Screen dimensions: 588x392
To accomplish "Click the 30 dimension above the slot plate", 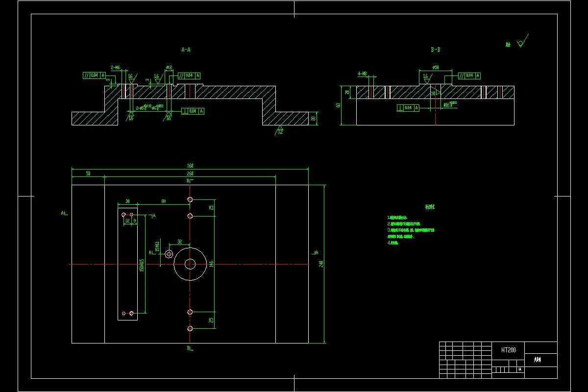I will pos(127,201).
